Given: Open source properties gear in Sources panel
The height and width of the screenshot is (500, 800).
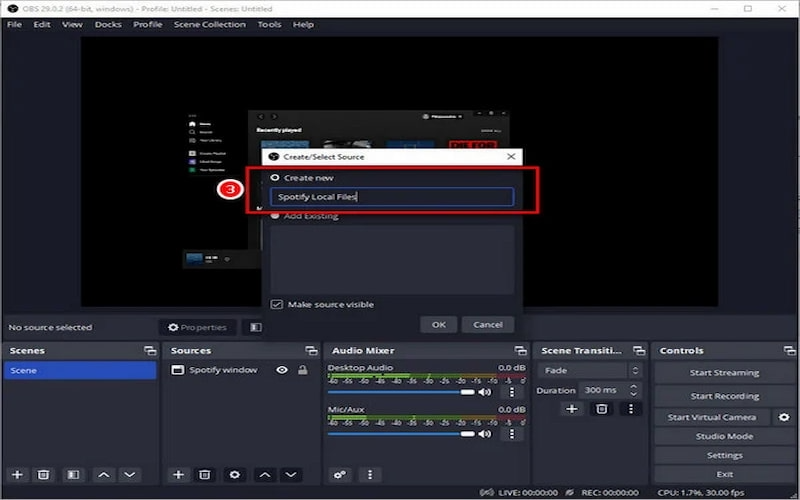Looking at the screenshot, I should [234, 474].
